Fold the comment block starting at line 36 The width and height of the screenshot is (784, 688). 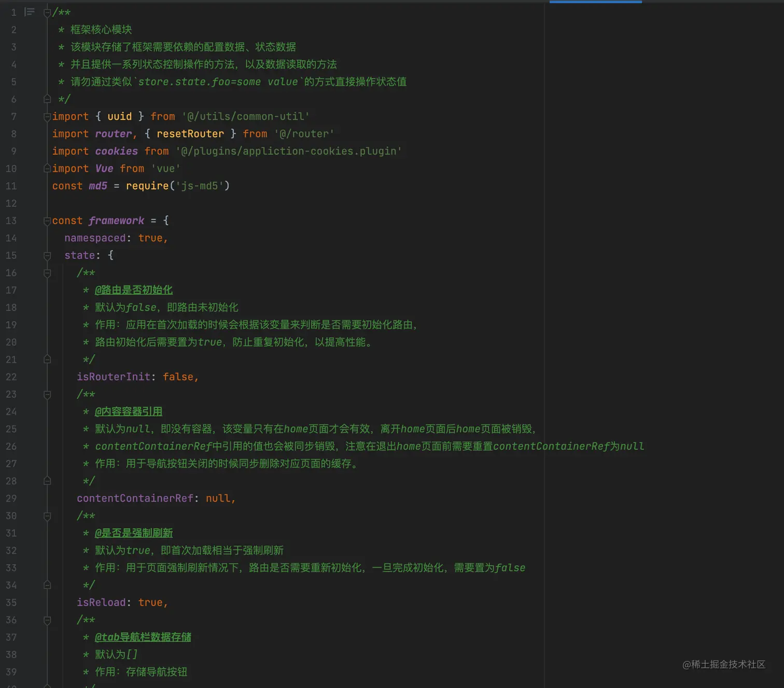tap(47, 620)
